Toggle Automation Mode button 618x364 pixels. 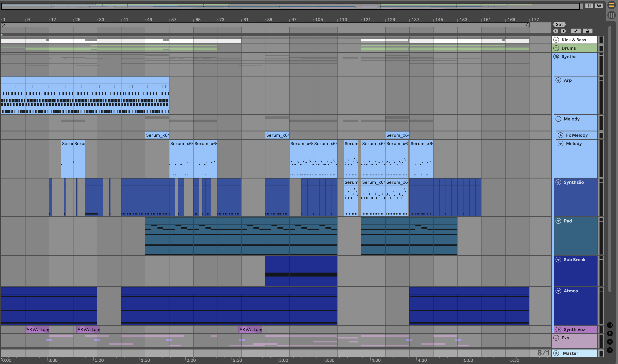pyautogui.click(x=576, y=31)
